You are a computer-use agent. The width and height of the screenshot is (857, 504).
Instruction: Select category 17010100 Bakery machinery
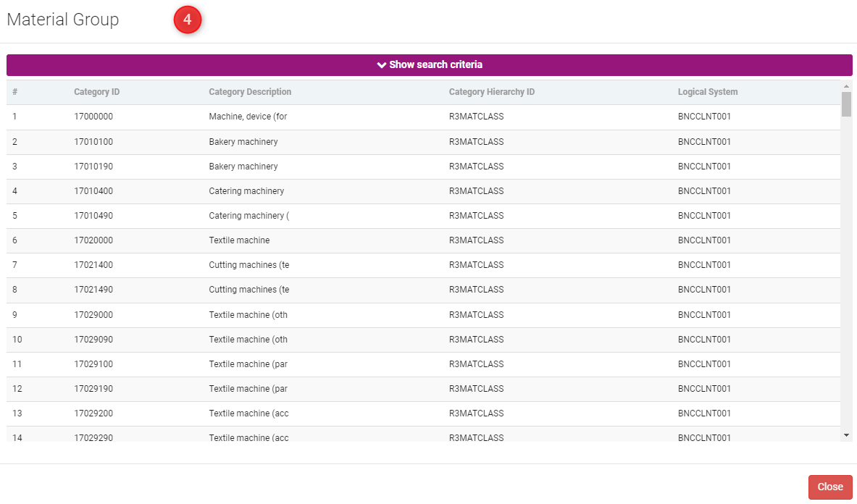coord(93,142)
